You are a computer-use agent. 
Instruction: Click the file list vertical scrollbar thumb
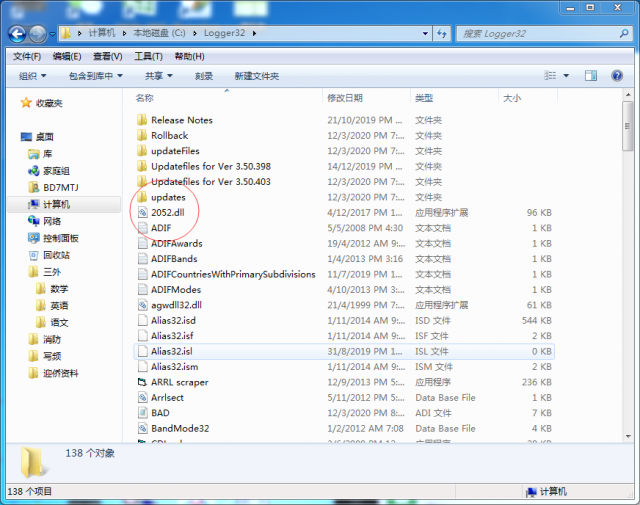coord(628,127)
